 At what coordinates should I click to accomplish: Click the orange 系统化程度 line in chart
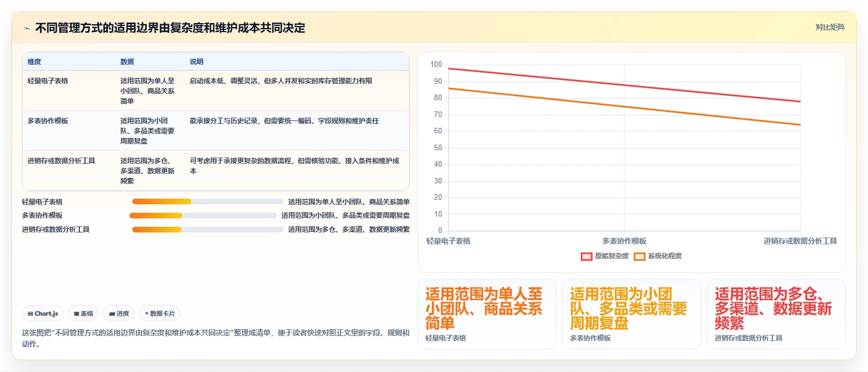(624, 106)
